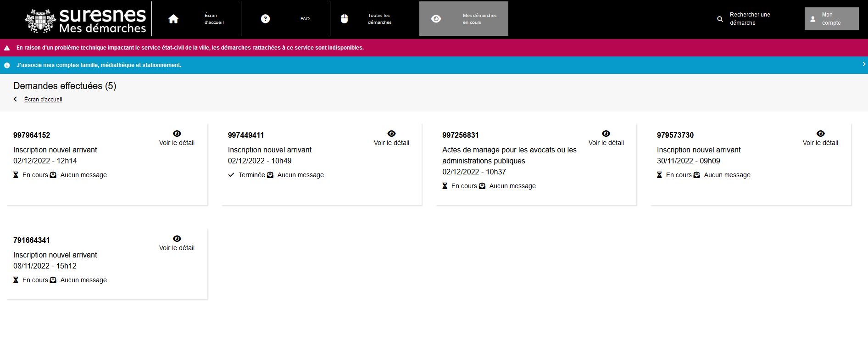Image resolution: width=868 pixels, height=341 pixels.
Task: Click the user icon in Mon compte
Action: click(813, 19)
